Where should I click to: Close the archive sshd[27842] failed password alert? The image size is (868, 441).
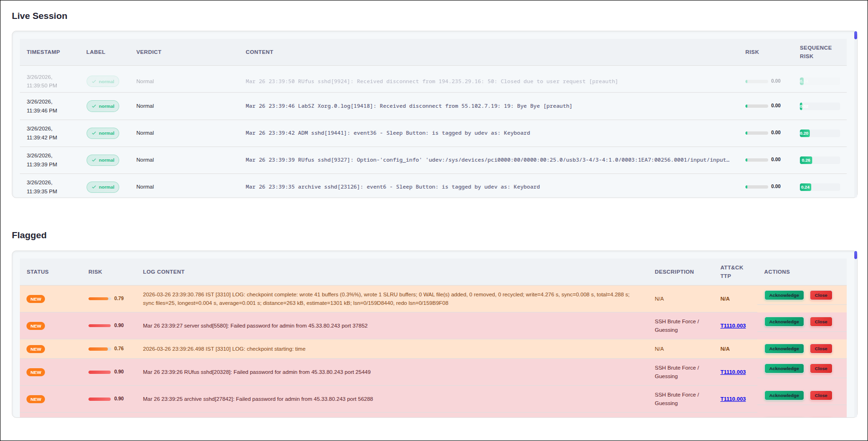click(821, 396)
